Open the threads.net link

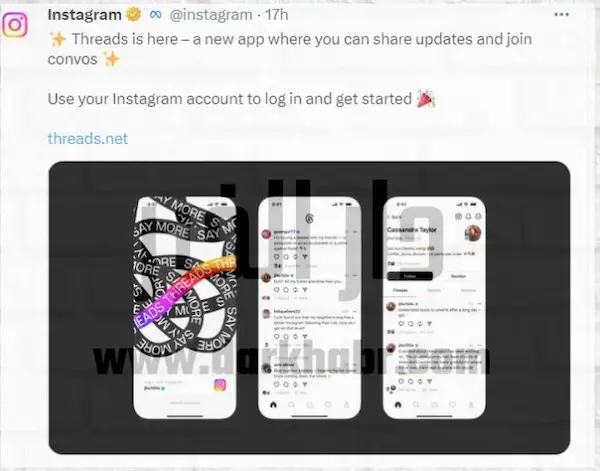88,138
